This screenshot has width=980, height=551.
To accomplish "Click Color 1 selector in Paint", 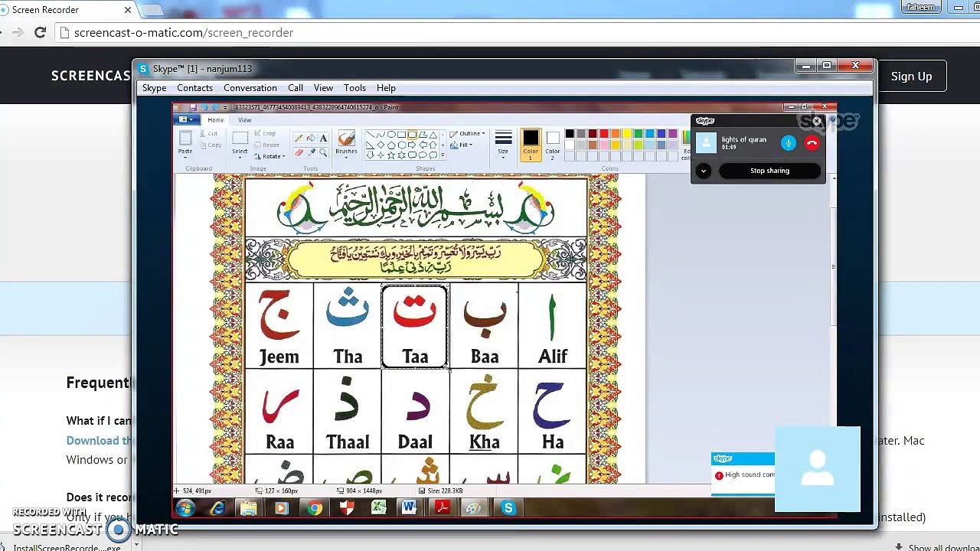I will point(531,144).
